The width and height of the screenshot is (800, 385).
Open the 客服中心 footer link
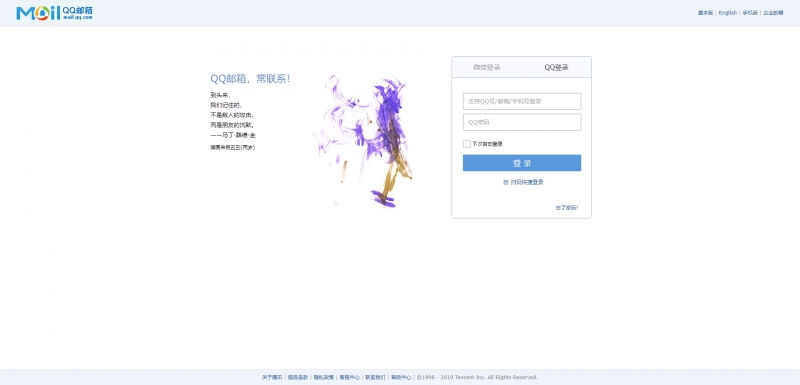pyautogui.click(x=349, y=377)
